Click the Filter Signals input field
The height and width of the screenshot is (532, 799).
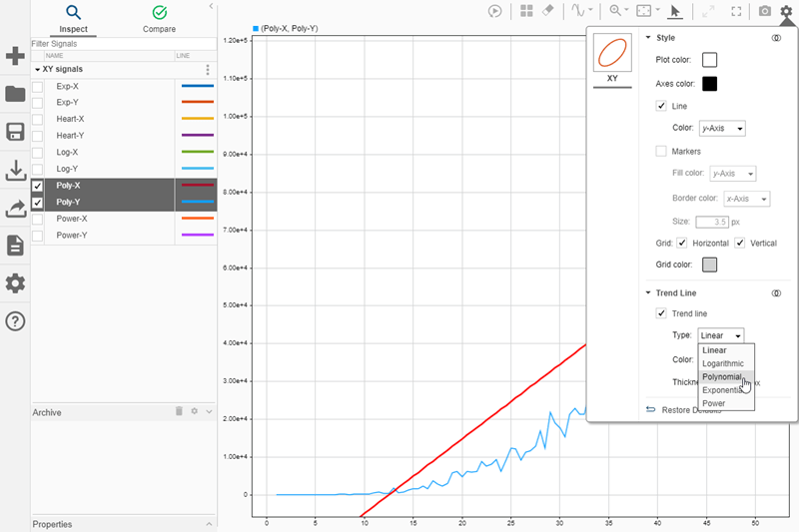coord(124,44)
